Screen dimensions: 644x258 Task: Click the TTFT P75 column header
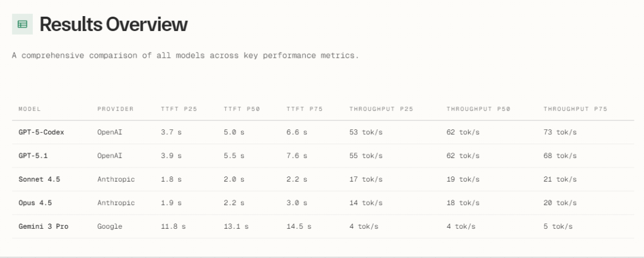point(304,109)
